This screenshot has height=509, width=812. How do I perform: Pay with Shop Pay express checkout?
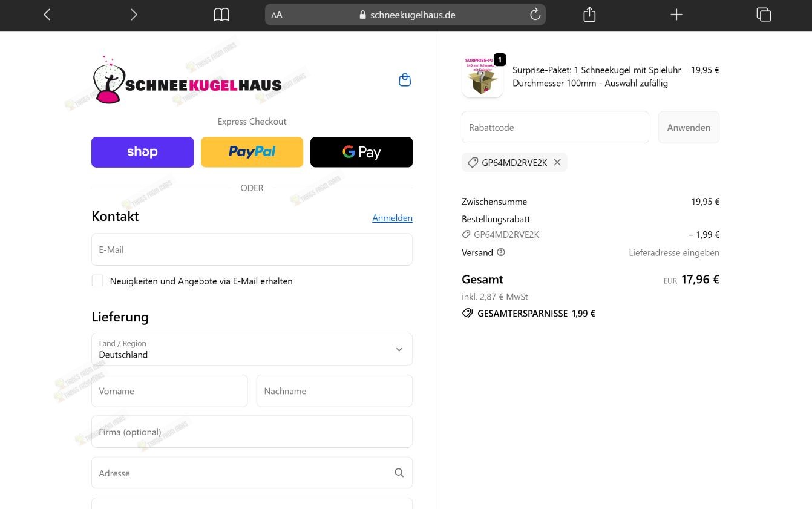click(142, 152)
